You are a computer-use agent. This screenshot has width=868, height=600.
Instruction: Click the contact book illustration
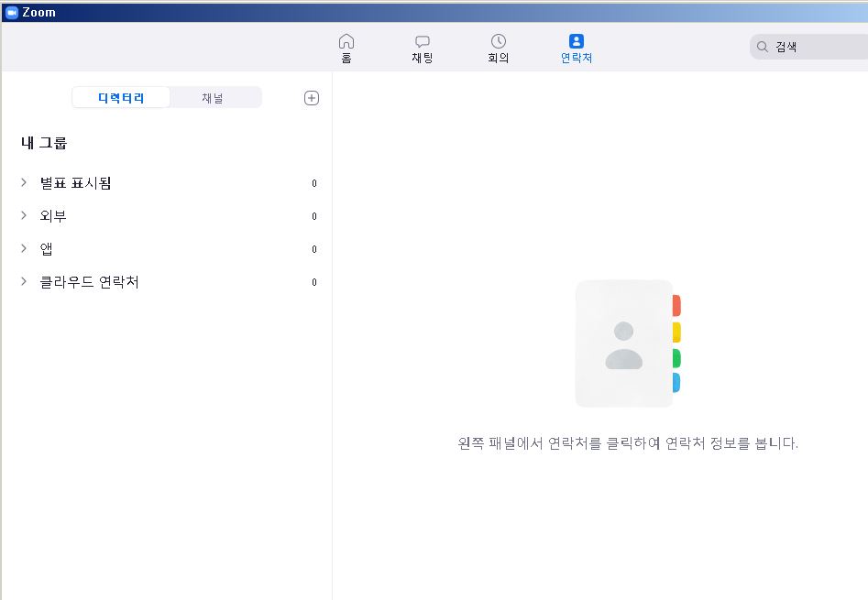coord(628,344)
